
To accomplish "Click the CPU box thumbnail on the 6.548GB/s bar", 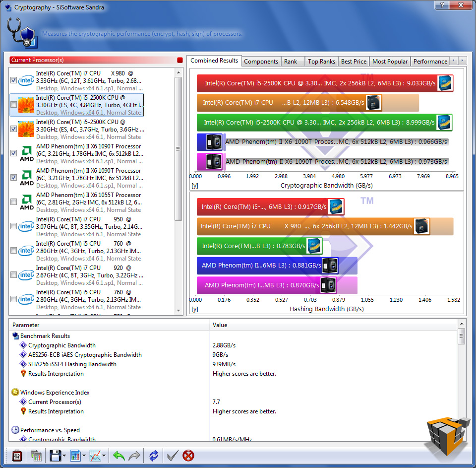I will click(374, 103).
